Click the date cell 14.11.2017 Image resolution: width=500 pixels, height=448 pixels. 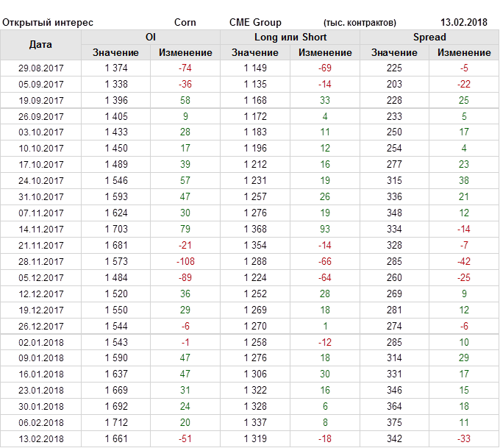click(x=41, y=229)
